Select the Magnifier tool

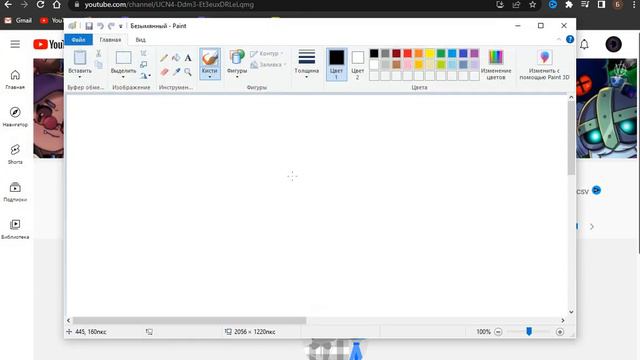coord(188,72)
